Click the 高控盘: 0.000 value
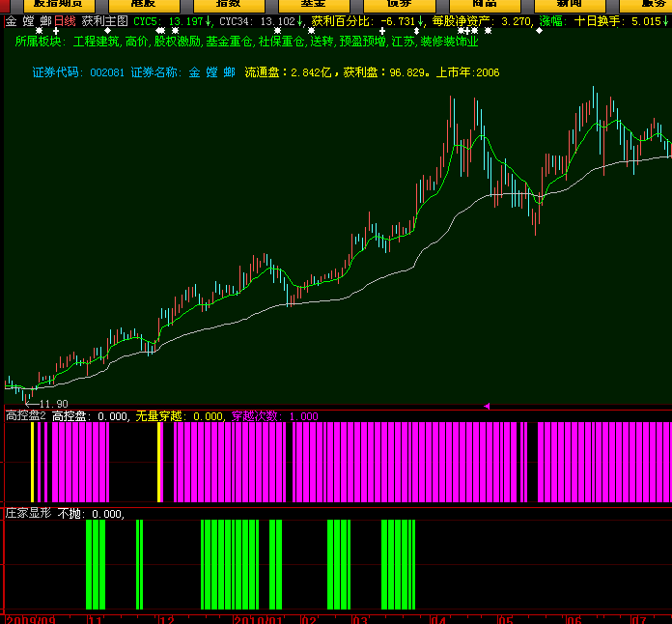Viewport: 672px width, 624px height. pyautogui.click(x=89, y=416)
